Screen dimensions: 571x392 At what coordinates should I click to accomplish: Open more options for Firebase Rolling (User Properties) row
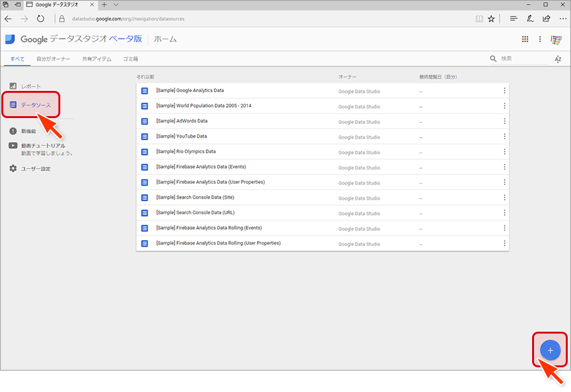click(x=504, y=244)
